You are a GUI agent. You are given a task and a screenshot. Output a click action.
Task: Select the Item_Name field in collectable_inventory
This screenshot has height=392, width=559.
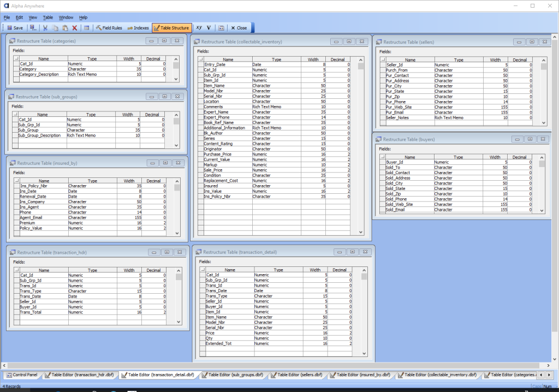coord(214,86)
